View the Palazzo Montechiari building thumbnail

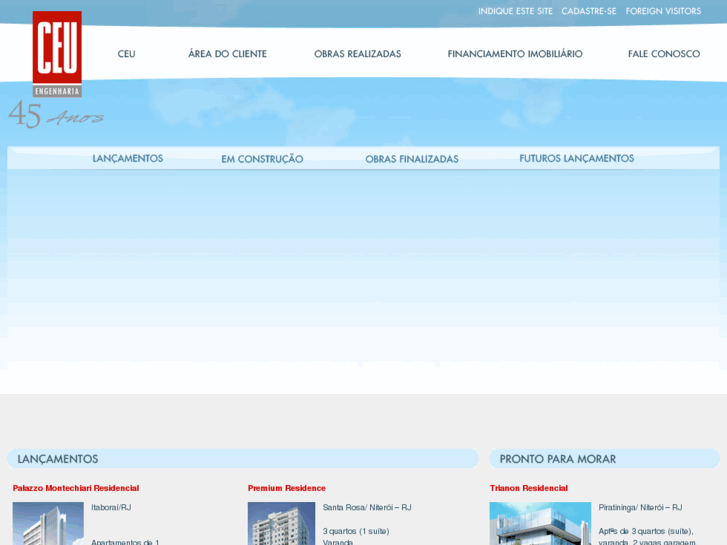pyautogui.click(x=48, y=524)
